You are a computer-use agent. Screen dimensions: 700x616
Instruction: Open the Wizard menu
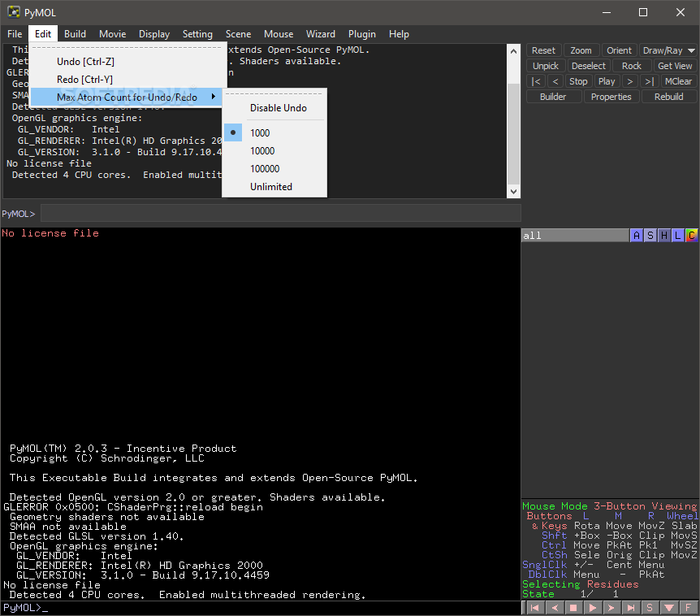pyautogui.click(x=321, y=34)
